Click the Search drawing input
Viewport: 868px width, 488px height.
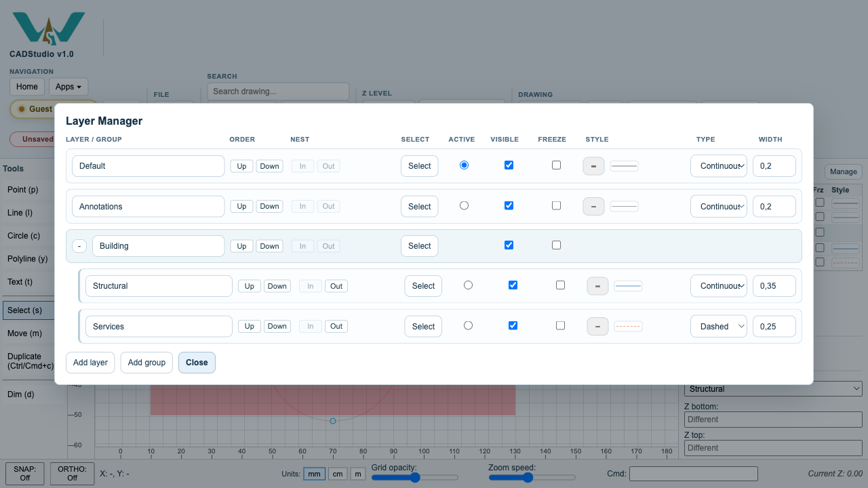click(278, 91)
